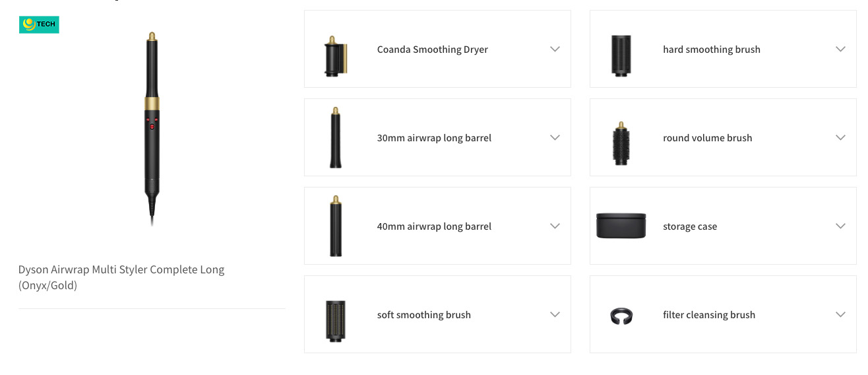Click the main Dyson Airwrap product photo
Image resolution: width=868 pixels, height=375 pixels.
tap(152, 125)
